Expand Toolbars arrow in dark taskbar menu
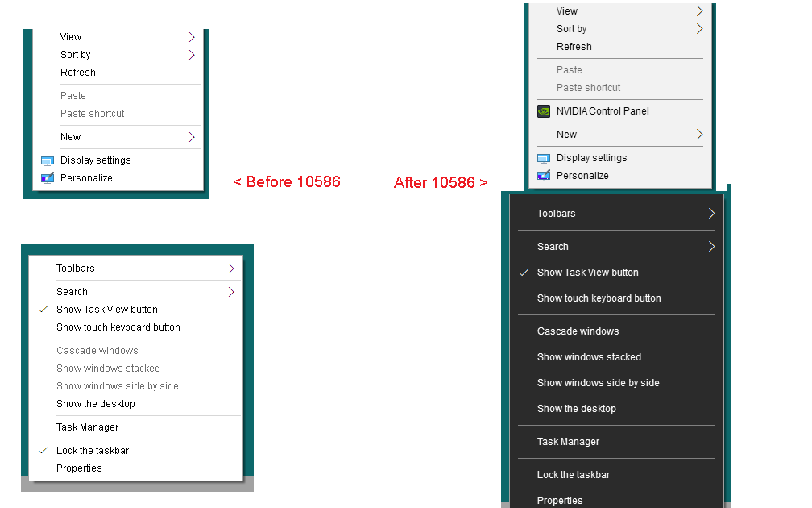 (x=711, y=213)
